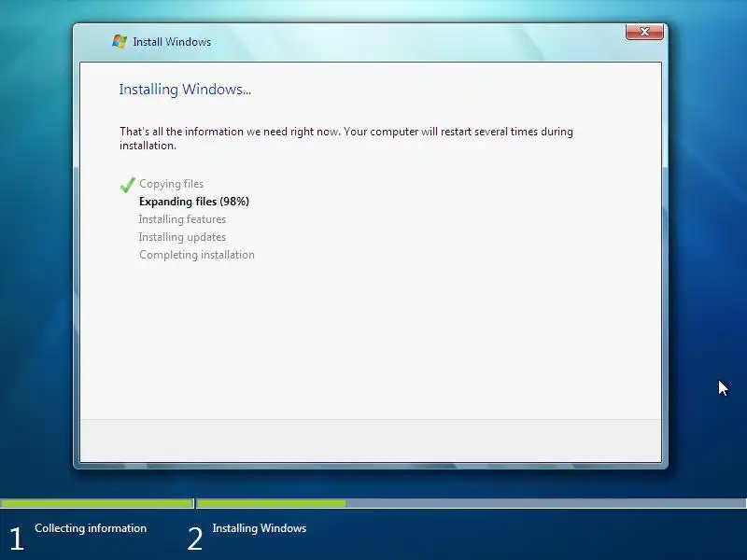
Task: Close the Install Windows dialog
Action: coord(644,32)
